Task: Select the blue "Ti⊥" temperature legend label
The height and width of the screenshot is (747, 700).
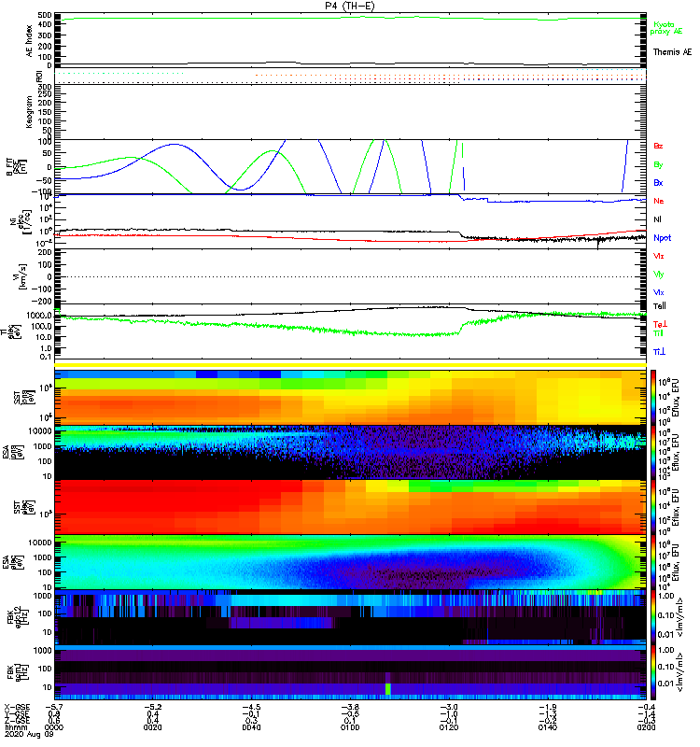Action: point(659,352)
